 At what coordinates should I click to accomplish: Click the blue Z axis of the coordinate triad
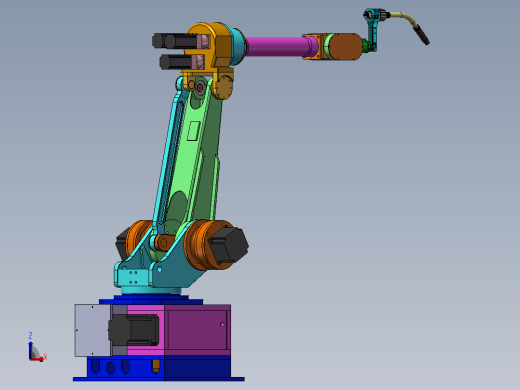click(30, 350)
